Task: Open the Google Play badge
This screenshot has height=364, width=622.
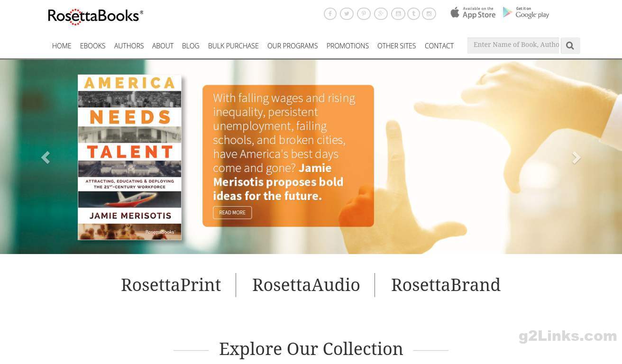Action: [x=526, y=13]
